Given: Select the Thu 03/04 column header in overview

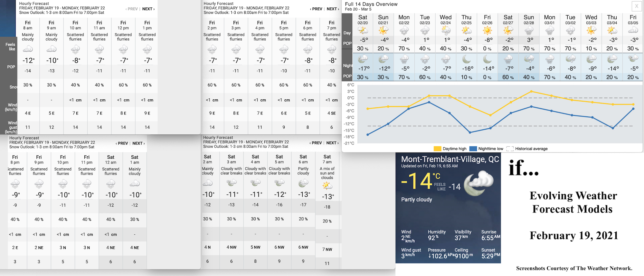Looking at the screenshot, I should click(612, 19).
